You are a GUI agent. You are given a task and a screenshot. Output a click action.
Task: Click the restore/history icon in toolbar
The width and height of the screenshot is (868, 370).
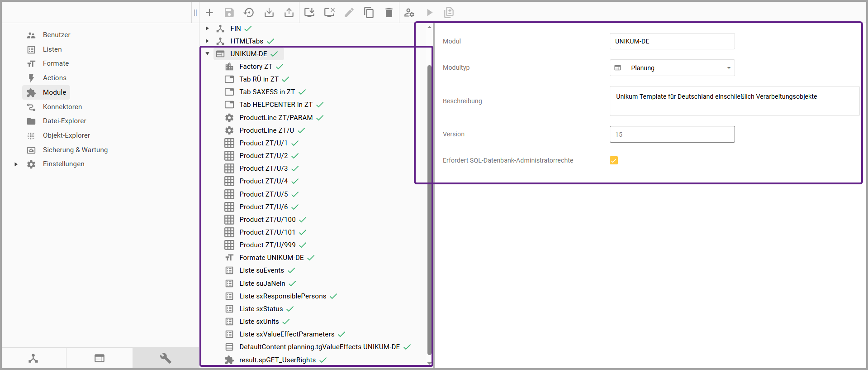249,13
